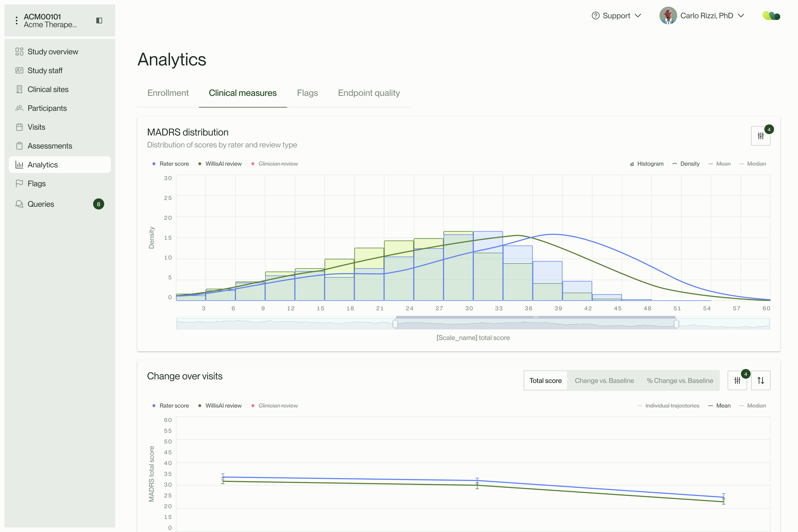
Task: Go to Study overview page
Action: [x=60, y=52]
